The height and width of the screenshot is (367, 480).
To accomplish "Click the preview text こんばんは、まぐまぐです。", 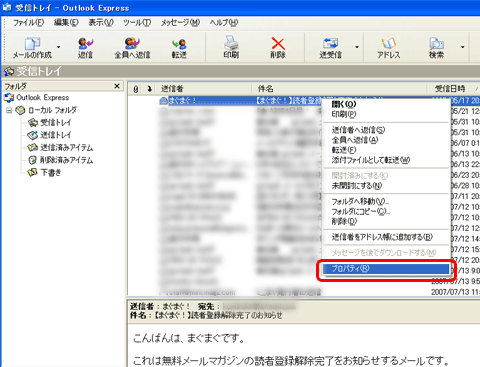I will click(189, 338).
